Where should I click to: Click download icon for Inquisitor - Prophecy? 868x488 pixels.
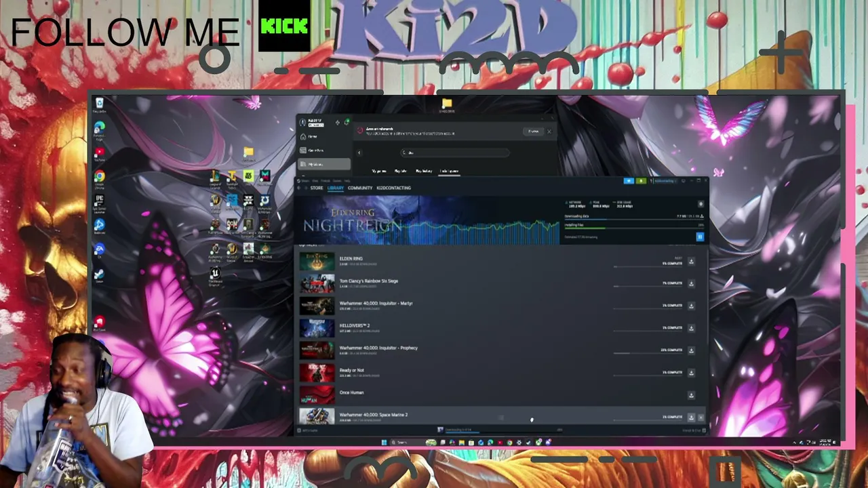(x=691, y=350)
